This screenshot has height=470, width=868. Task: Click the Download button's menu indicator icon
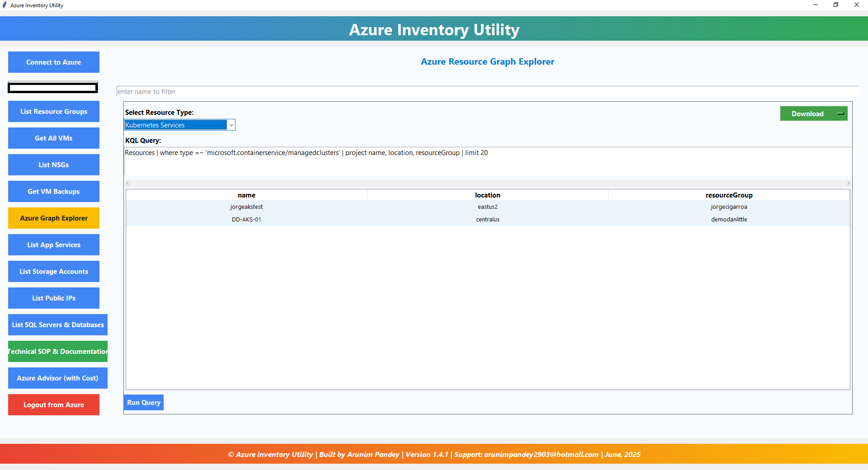tap(840, 113)
